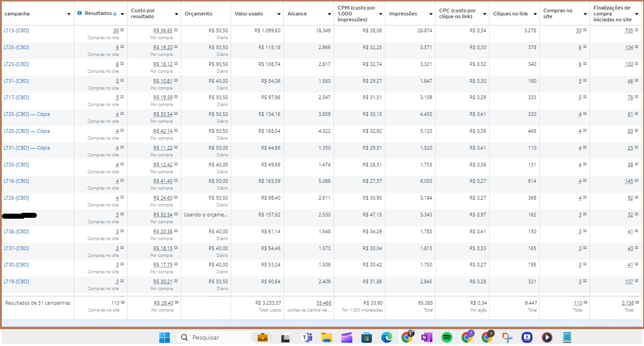This screenshot has height=346, width=644.
Task: Open the CPC column dropdown arrow
Action: [x=485, y=14]
